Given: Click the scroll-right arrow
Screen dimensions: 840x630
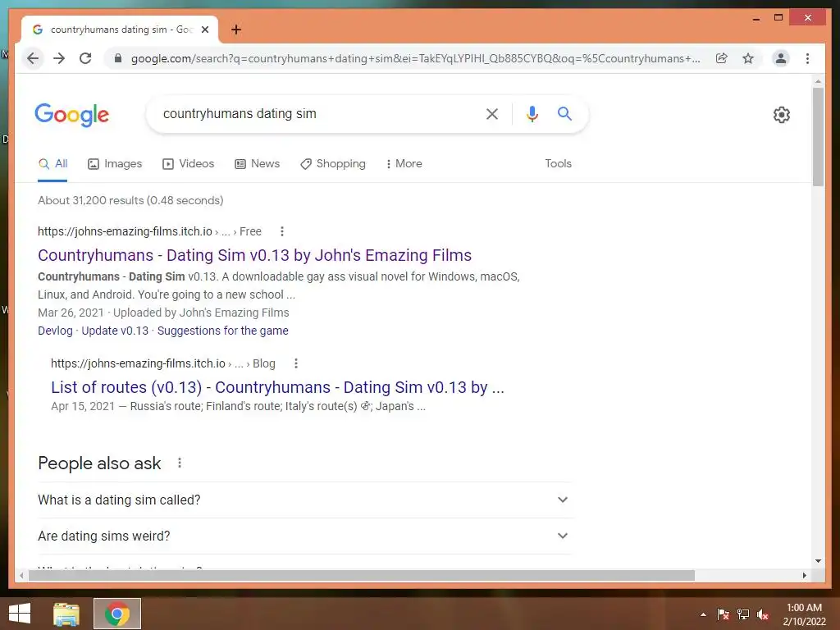Looking at the screenshot, I should pyautogui.click(x=804, y=575).
